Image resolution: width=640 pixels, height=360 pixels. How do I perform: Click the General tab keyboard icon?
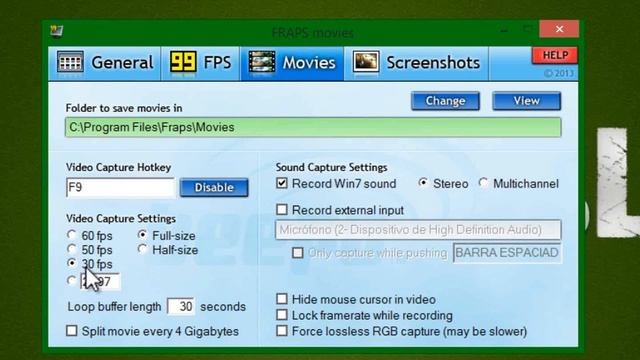(70, 62)
